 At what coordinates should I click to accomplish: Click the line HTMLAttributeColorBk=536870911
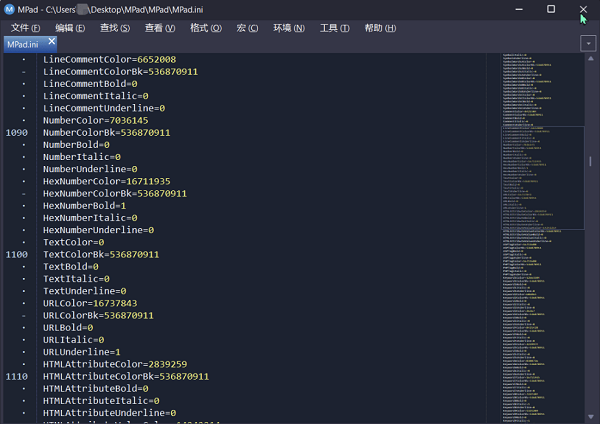(x=126, y=377)
